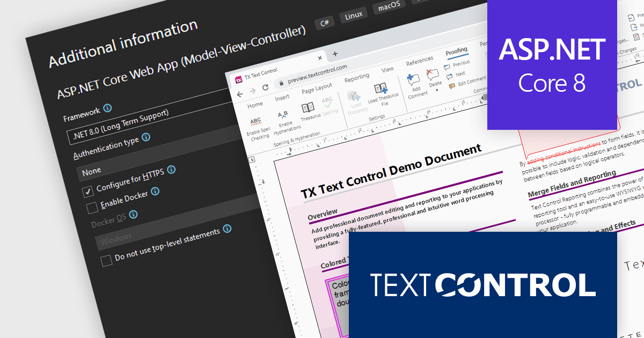Click the Load Thesaurus File icon
Image resolution: width=644 pixels, height=338 pixels.
tap(380, 89)
